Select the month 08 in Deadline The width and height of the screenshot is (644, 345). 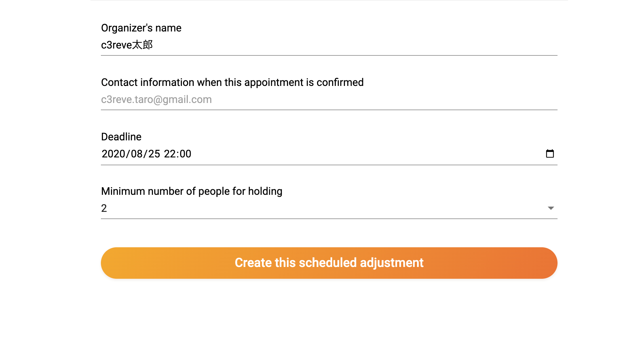[x=137, y=154]
